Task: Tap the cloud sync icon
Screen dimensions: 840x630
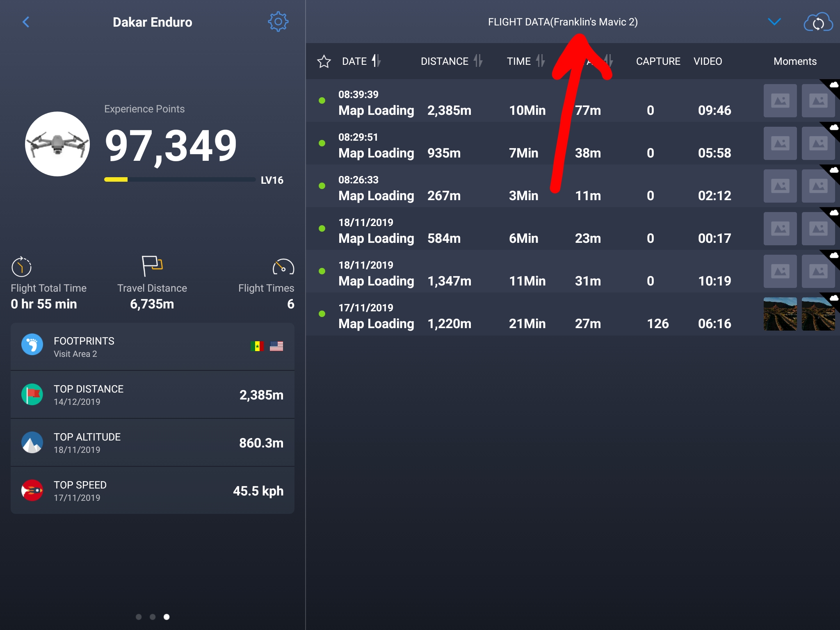Action: click(818, 23)
